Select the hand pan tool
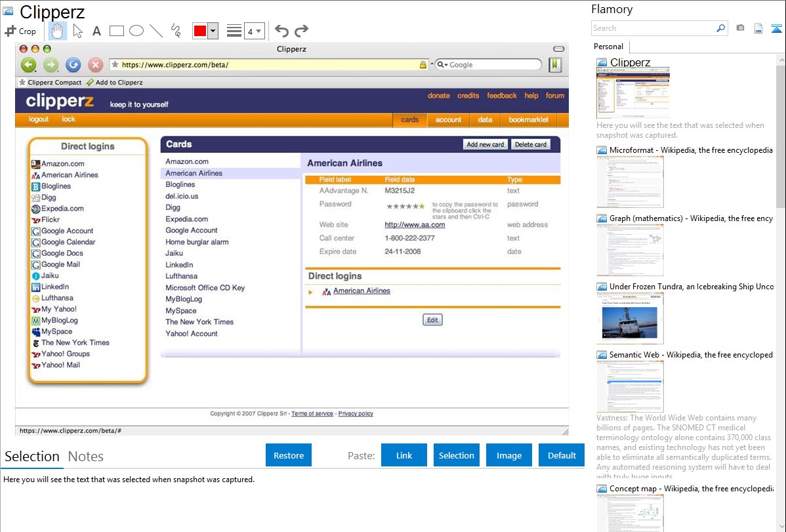The width and height of the screenshot is (786, 532). (57, 31)
